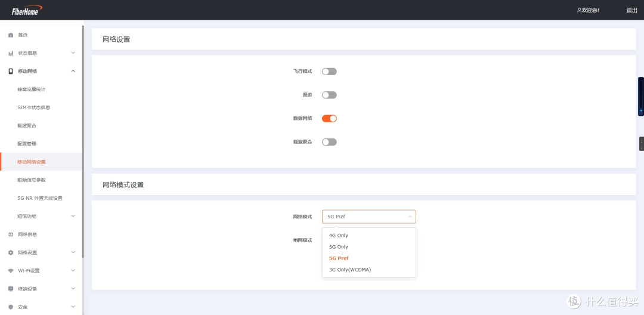Expand the 安全 menu chevron
The height and width of the screenshot is (315, 644).
(x=73, y=307)
